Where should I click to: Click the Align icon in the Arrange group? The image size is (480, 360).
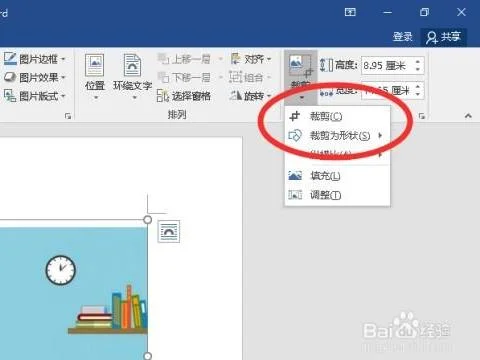236,59
